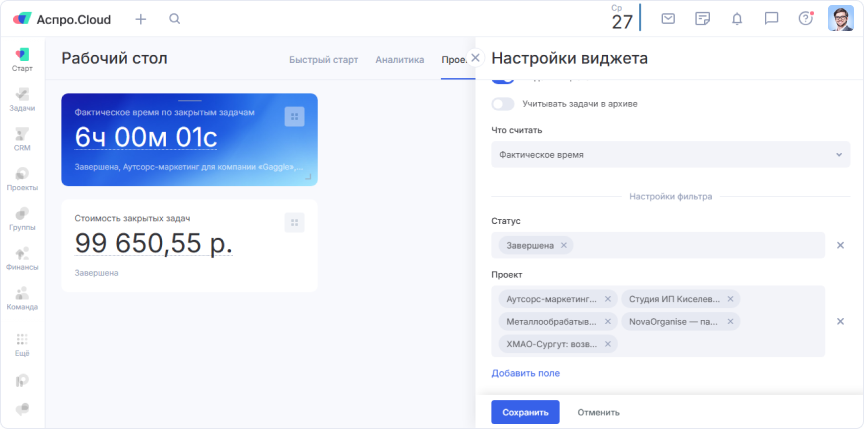
Task: Remove ХМАО-Сургут project tag
Action: coord(608,344)
